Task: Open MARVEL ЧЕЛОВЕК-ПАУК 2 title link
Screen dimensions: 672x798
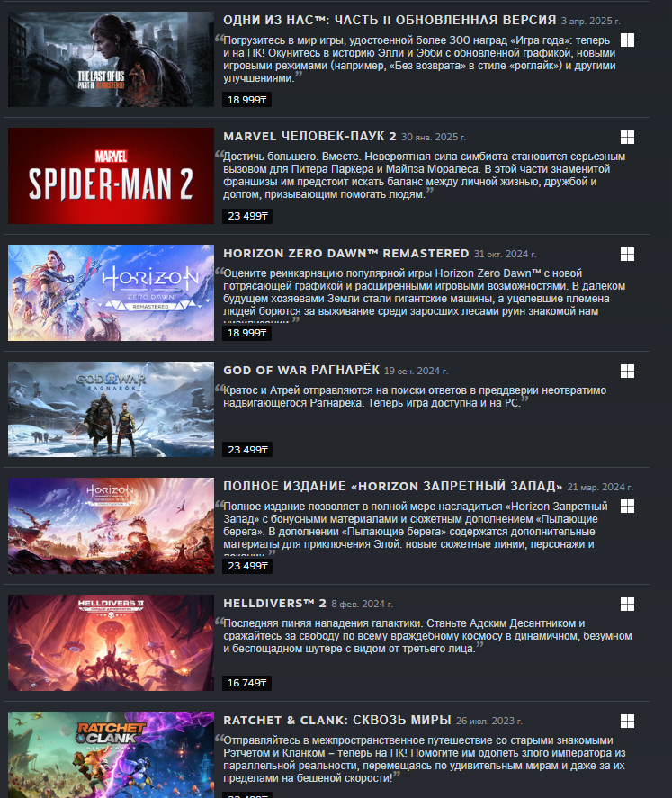Action: [x=309, y=137]
